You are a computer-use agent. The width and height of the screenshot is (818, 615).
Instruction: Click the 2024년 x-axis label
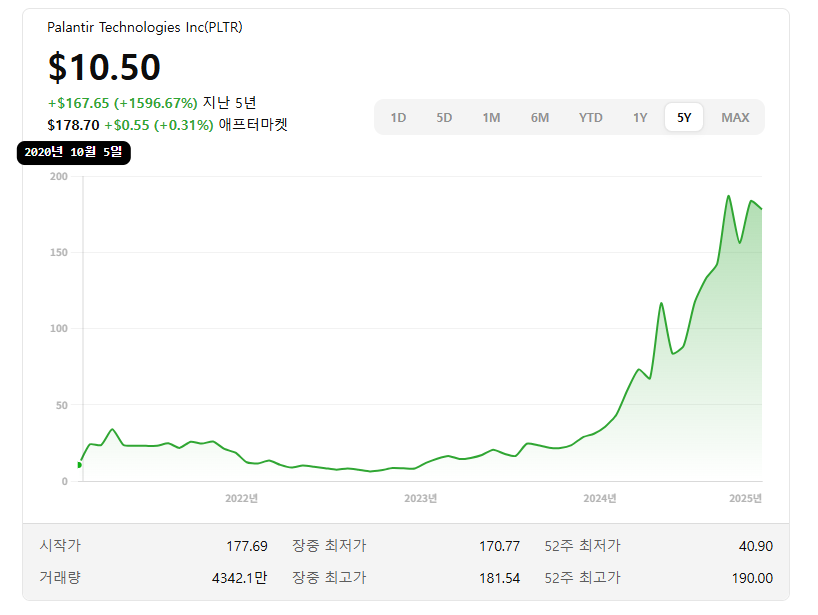pyautogui.click(x=600, y=498)
